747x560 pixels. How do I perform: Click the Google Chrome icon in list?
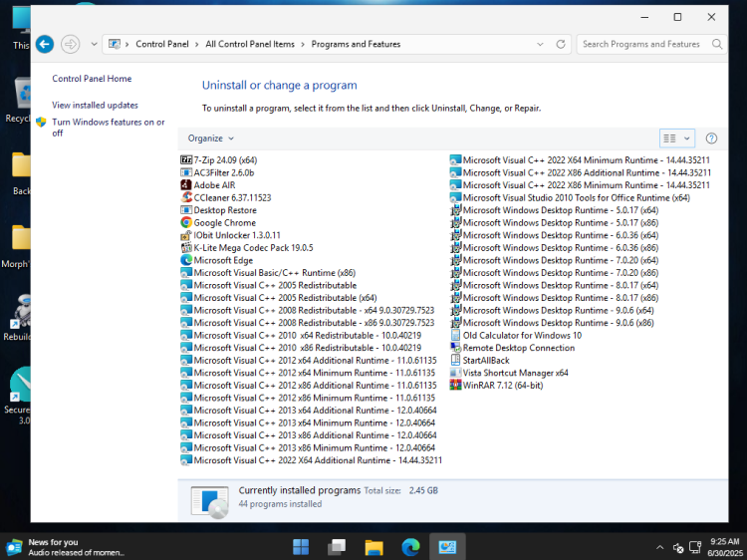point(186,222)
